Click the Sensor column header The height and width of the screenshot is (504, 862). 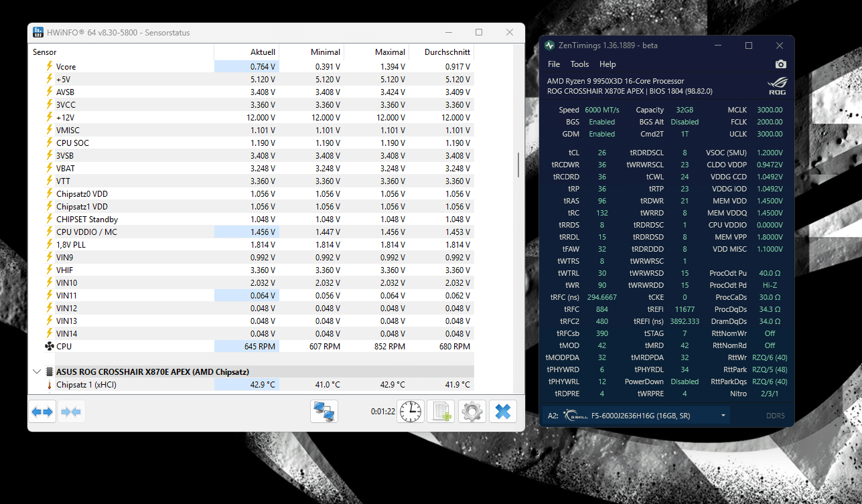click(121, 52)
